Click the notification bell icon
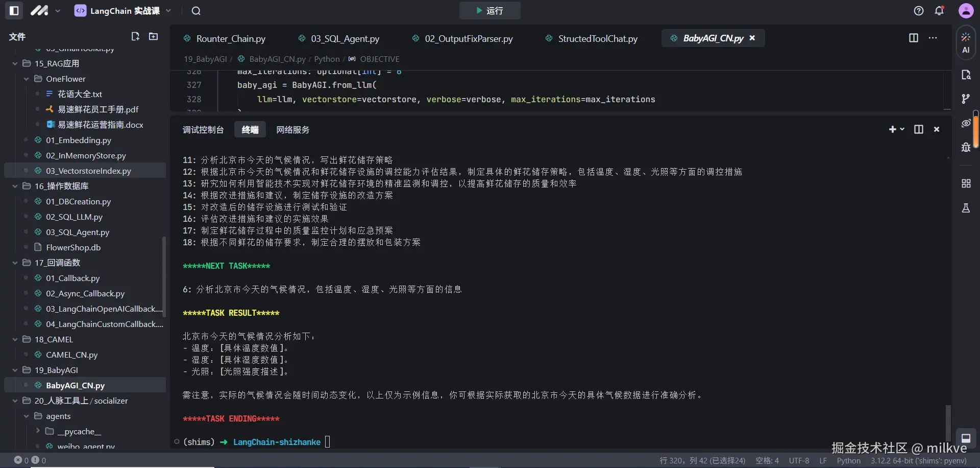This screenshot has width=980, height=468. point(939,11)
